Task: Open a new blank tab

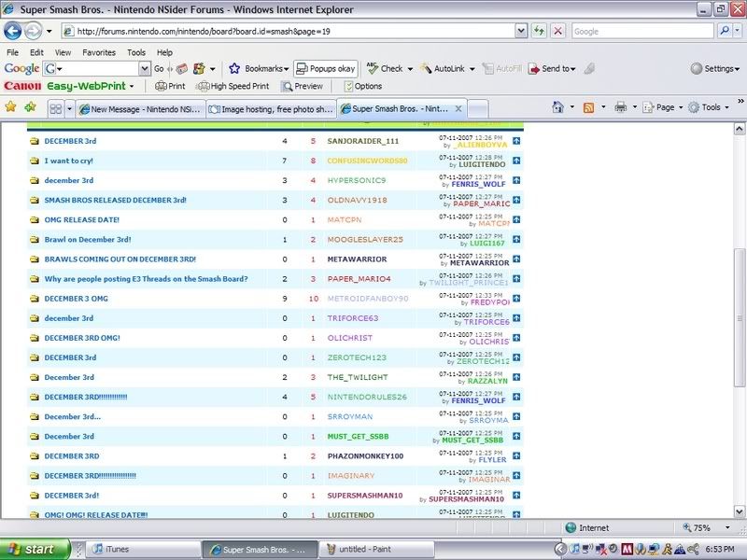Action: coord(478,109)
